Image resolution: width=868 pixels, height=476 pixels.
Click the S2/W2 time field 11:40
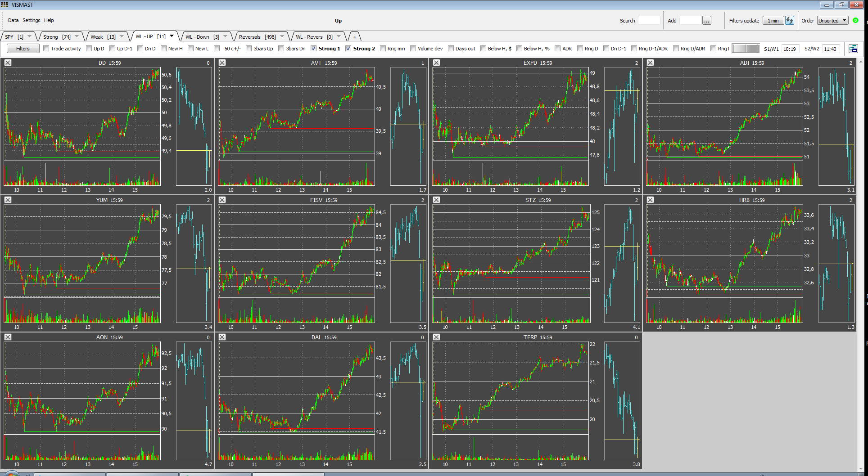pyautogui.click(x=831, y=49)
